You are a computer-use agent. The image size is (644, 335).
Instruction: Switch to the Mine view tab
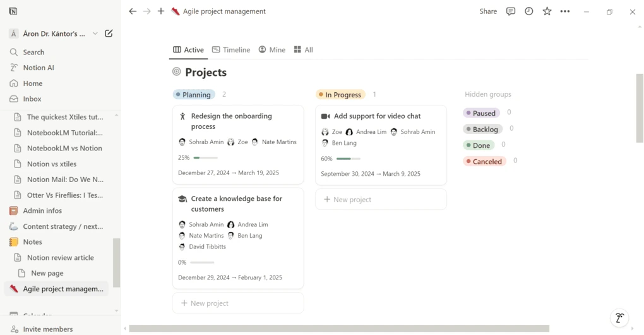click(272, 50)
